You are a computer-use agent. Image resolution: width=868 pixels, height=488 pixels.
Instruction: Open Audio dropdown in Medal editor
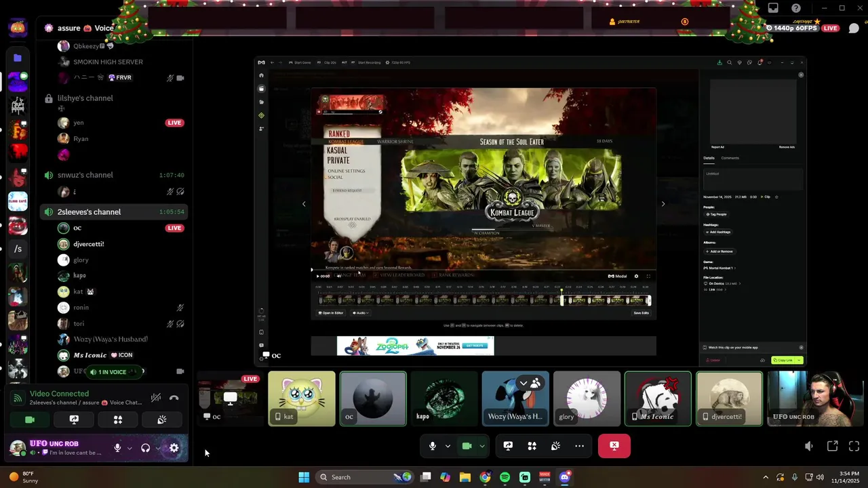coord(360,313)
